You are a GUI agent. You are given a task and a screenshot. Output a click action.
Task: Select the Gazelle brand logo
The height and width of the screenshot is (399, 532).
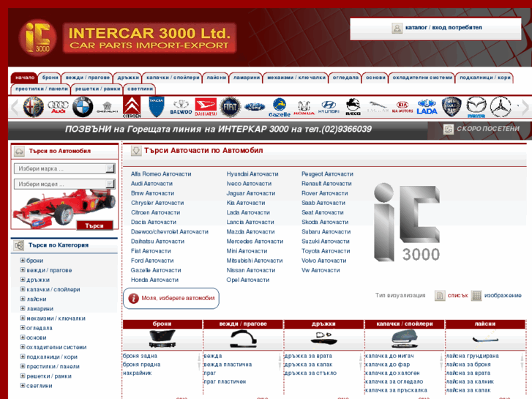[280, 108]
